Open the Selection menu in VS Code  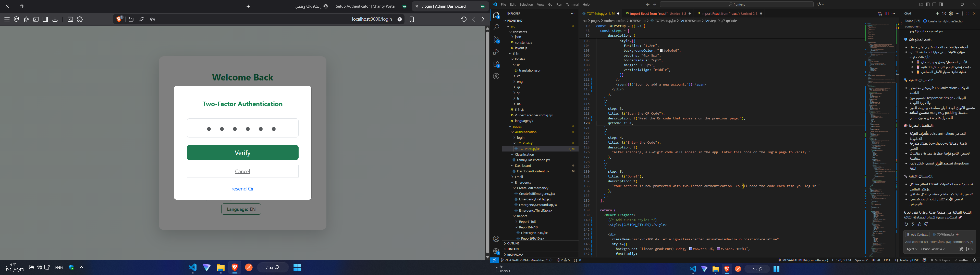(x=526, y=4)
